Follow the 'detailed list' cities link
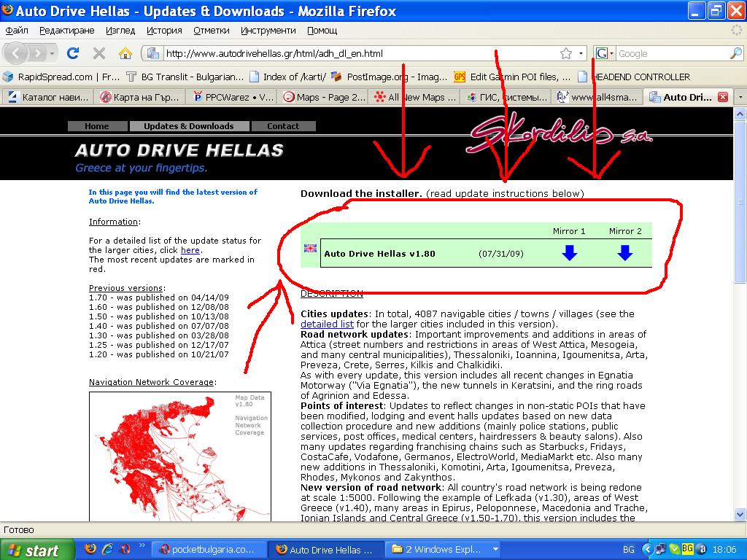Viewport: 747px width, 560px height. pyautogui.click(x=327, y=324)
